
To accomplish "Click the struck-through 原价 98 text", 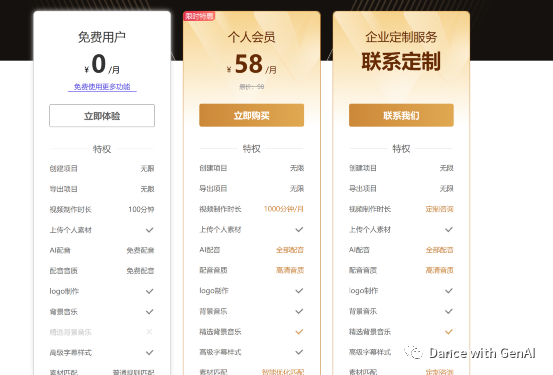I will point(251,87).
